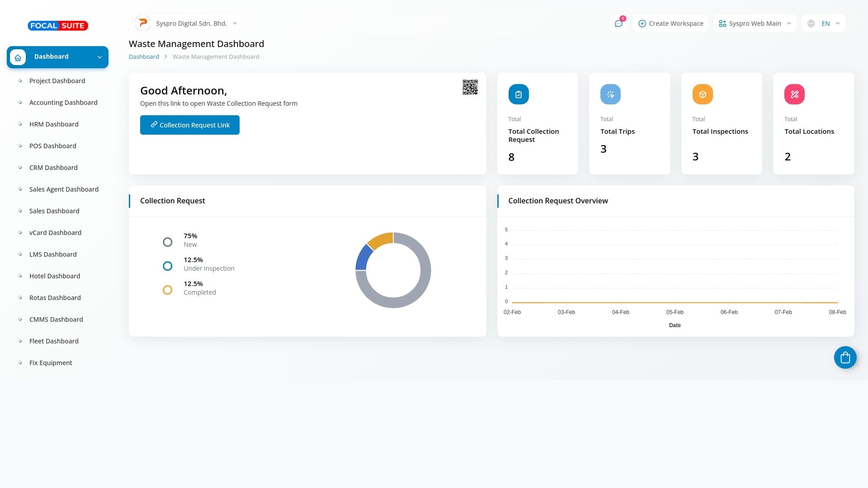
Task: Open the chat messages icon
Action: coord(618,23)
